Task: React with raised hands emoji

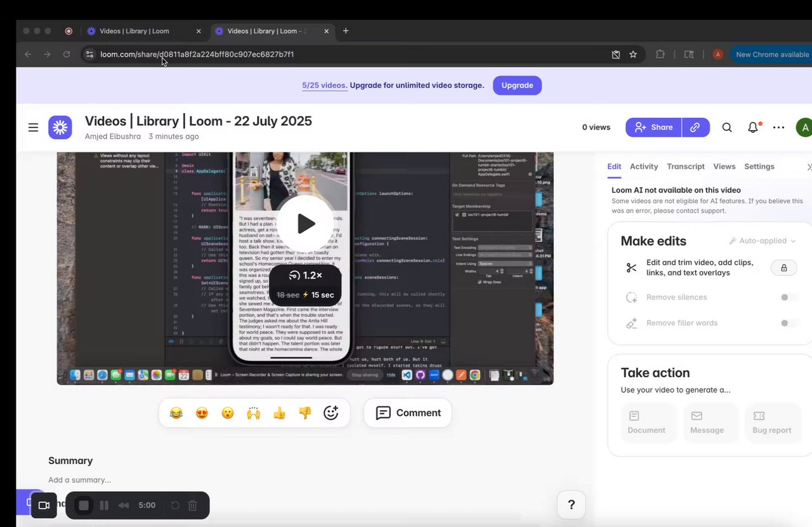Action: click(x=254, y=413)
